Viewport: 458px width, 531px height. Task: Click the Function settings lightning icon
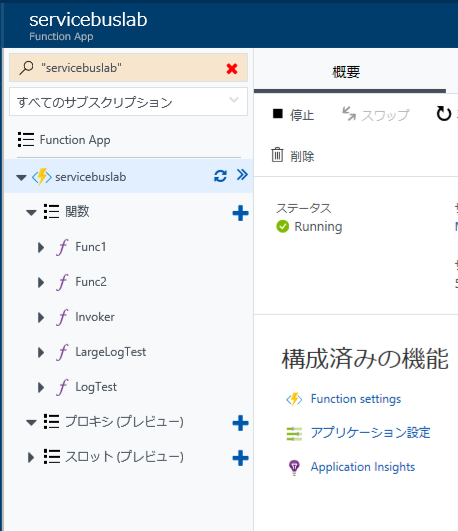pyautogui.click(x=294, y=399)
